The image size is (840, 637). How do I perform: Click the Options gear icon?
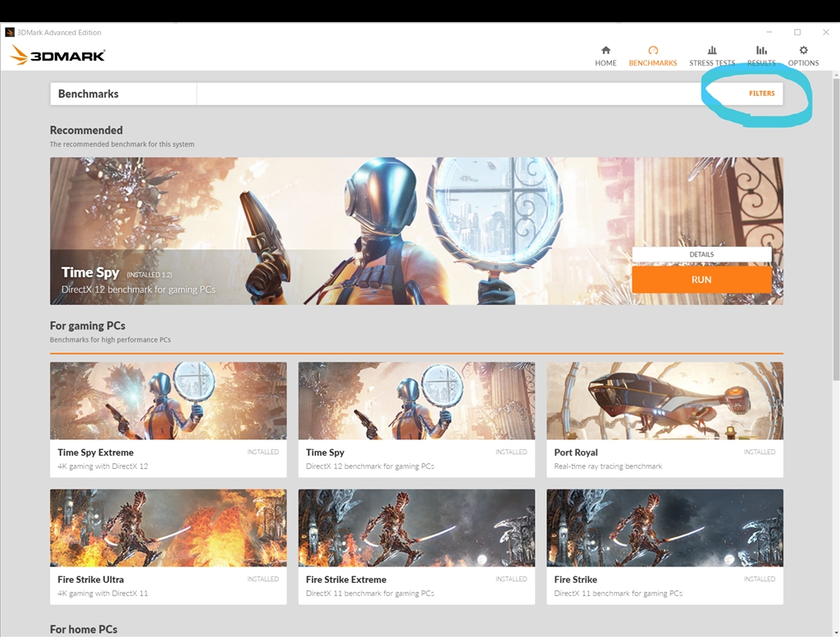[x=804, y=50]
